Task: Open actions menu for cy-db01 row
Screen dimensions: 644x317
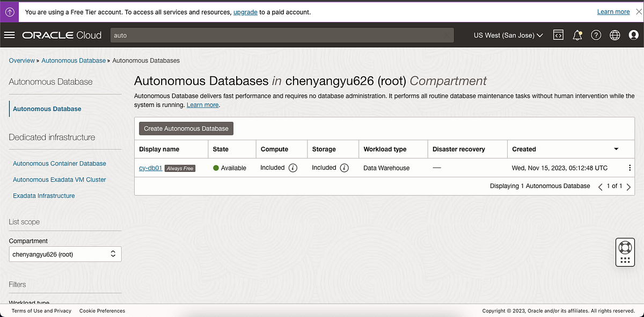Action: point(630,168)
